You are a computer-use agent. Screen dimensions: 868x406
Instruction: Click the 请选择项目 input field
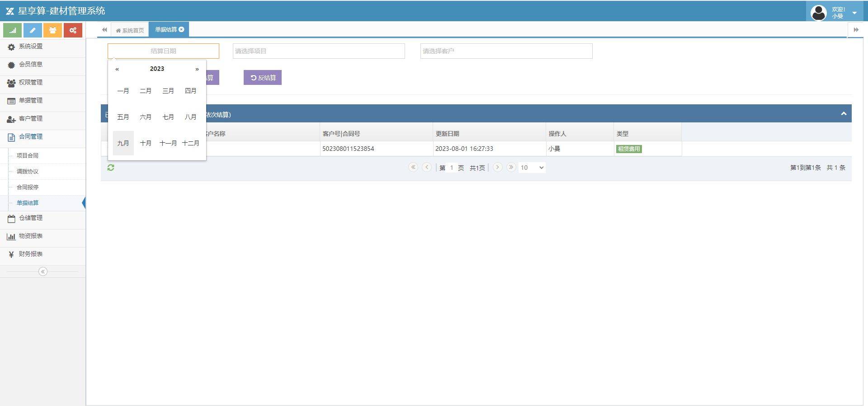tap(319, 51)
